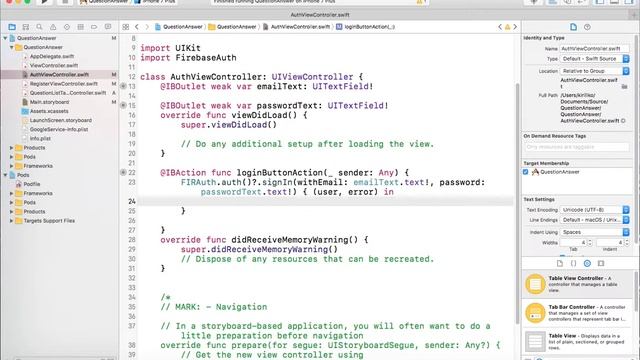Image resolution: width=640 pixels, height=360 pixels.
Task: Open the Test navigator tab
Action: (67, 27)
